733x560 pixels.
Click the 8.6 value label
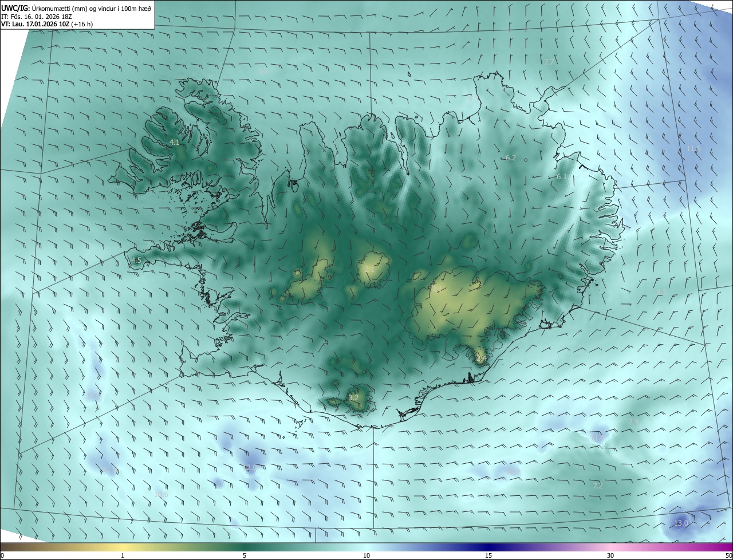pyautogui.click(x=262, y=72)
